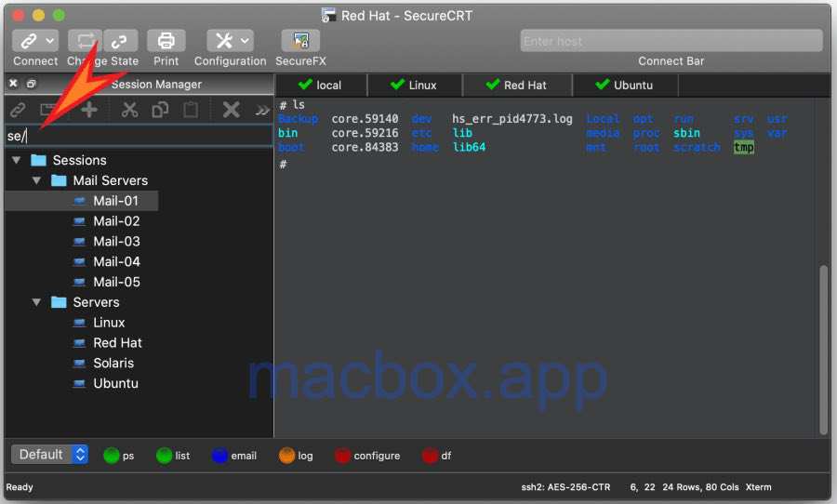This screenshot has height=504, width=837.
Task: Click the log button bar button
Action: click(296, 456)
